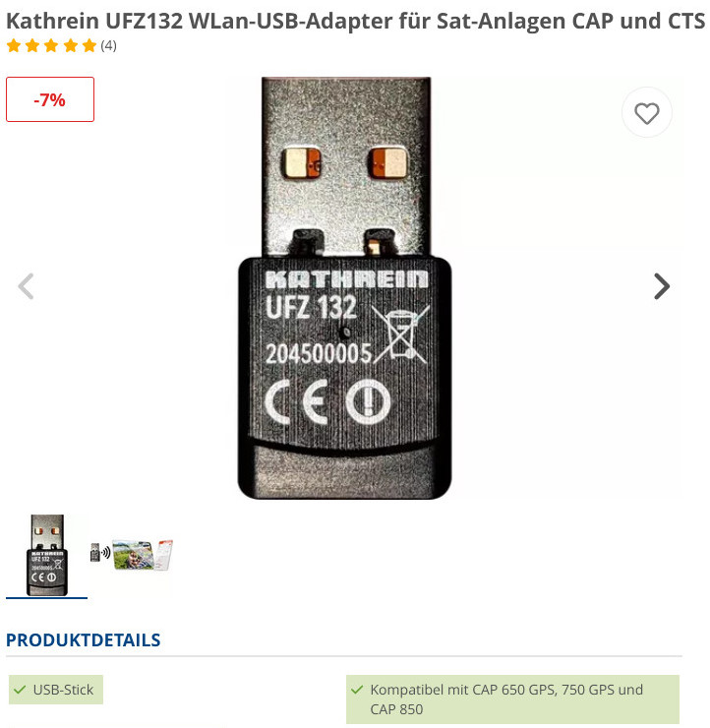Add product to wishlist with heart icon
The height and width of the screenshot is (728, 710).
[x=646, y=113]
